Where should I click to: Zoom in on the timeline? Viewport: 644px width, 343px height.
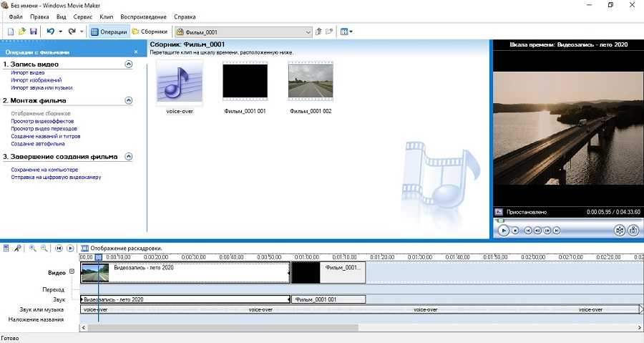pyautogui.click(x=33, y=248)
